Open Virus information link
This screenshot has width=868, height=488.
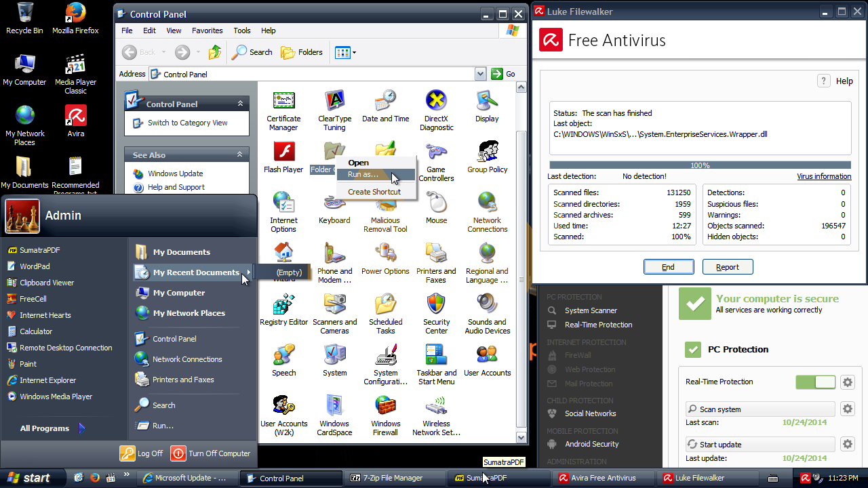(x=824, y=176)
